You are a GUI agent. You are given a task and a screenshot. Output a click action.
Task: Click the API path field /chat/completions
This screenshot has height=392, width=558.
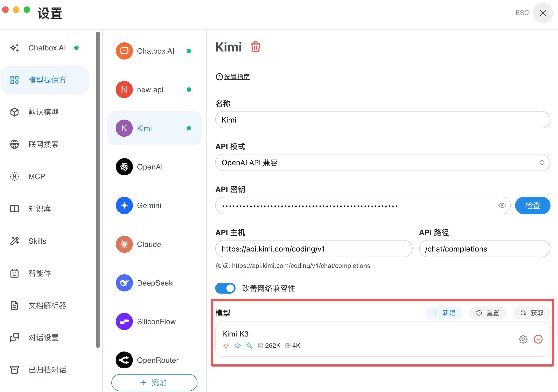click(x=484, y=249)
